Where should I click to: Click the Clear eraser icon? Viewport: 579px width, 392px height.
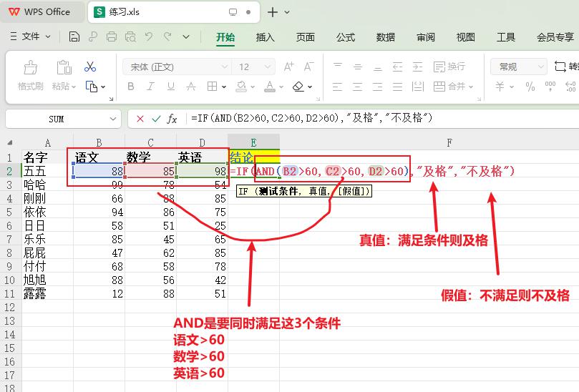click(x=298, y=87)
